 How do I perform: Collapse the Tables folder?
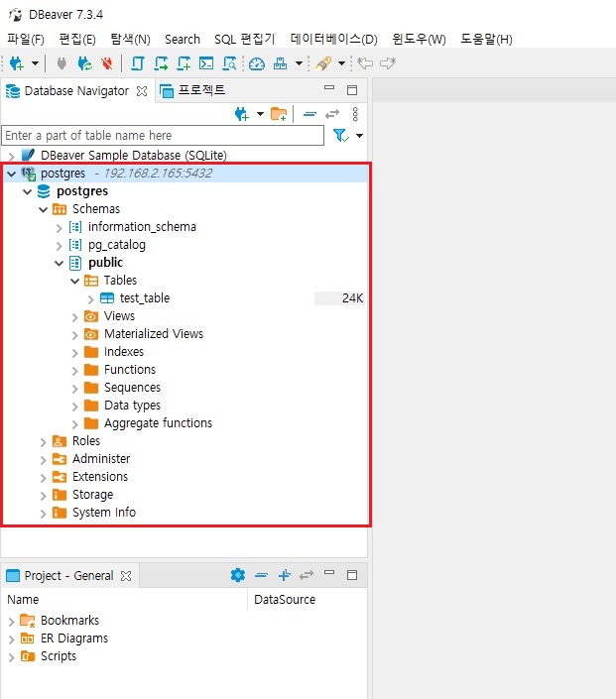point(75,281)
